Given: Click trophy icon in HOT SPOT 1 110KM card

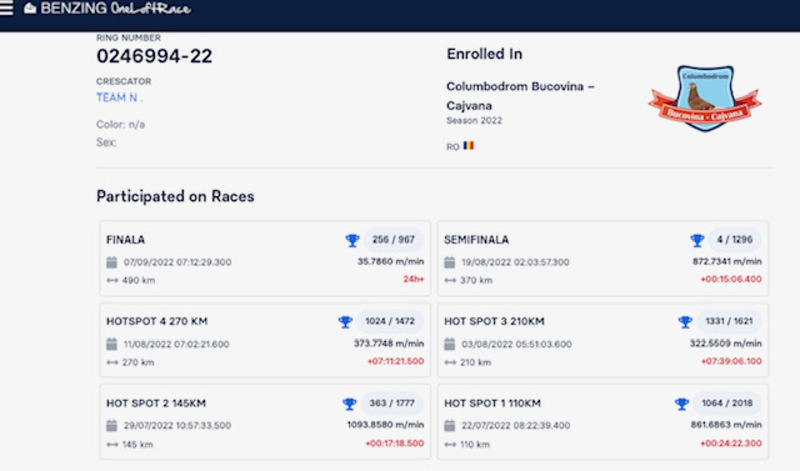Looking at the screenshot, I should coord(682,404).
